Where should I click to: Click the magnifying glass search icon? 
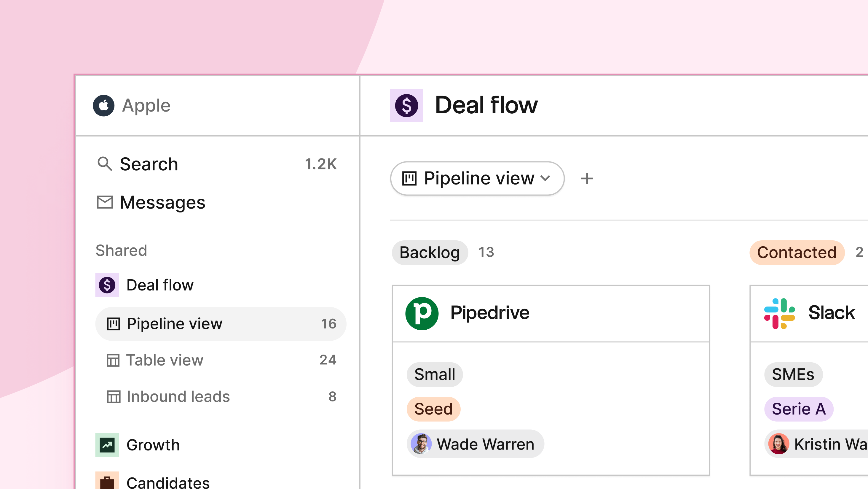(x=104, y=164)
